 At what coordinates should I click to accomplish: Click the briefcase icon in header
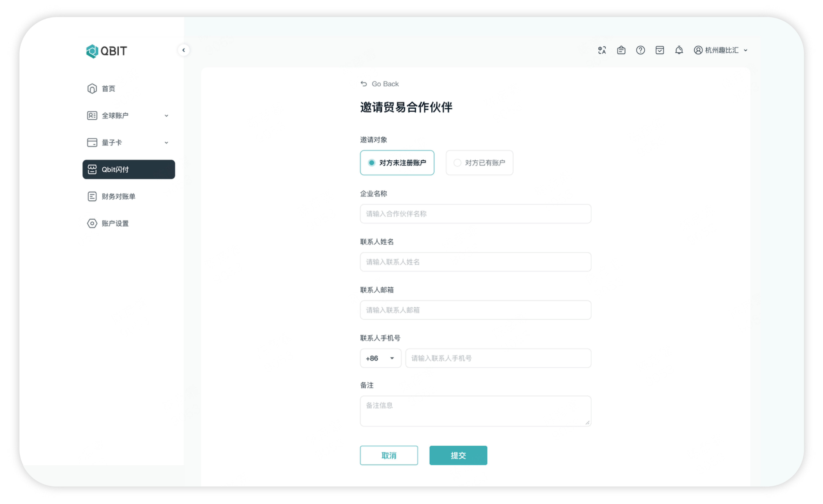621,50
